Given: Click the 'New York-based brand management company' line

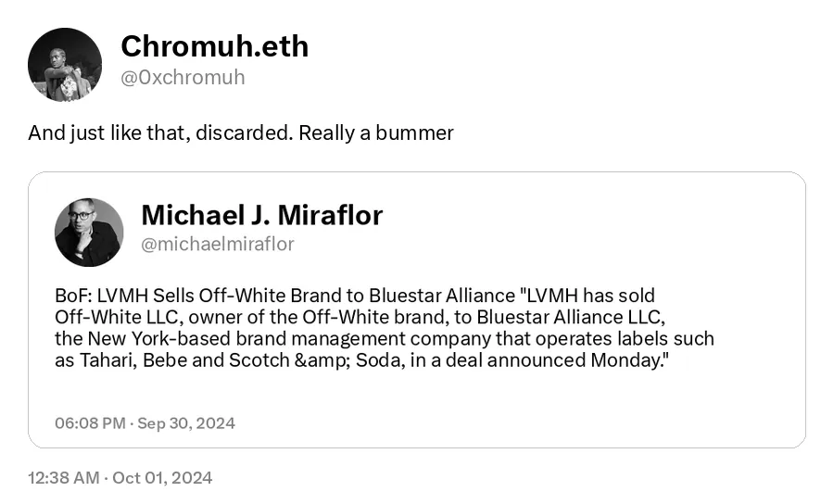Looking at the screenshot, I should [385, 339].
